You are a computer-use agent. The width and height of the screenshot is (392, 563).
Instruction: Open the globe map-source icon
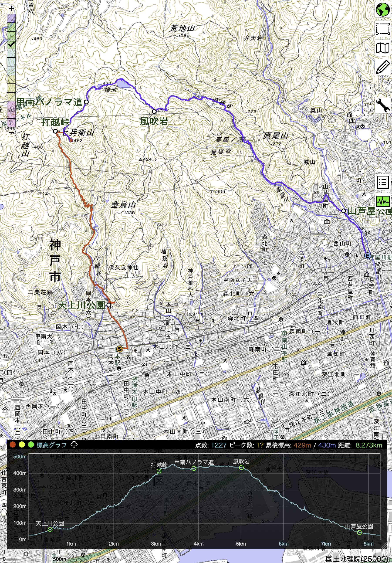pyautogui.click(x=383, y=10)
